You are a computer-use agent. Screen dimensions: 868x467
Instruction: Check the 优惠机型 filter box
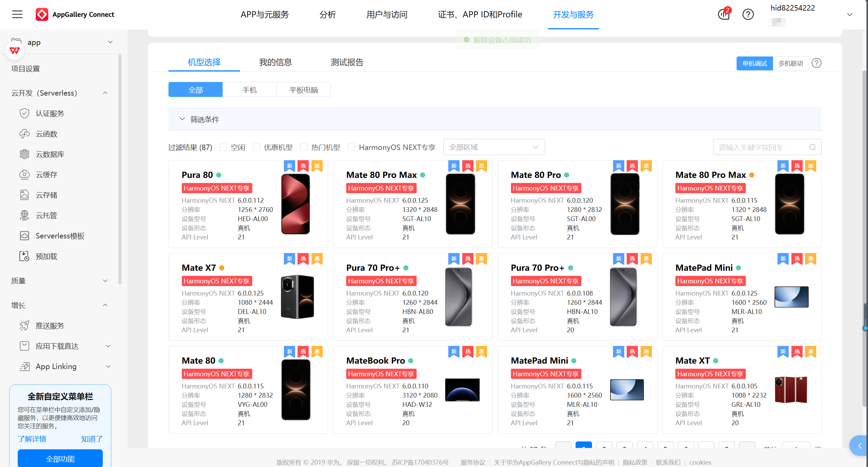coord(257,147)
